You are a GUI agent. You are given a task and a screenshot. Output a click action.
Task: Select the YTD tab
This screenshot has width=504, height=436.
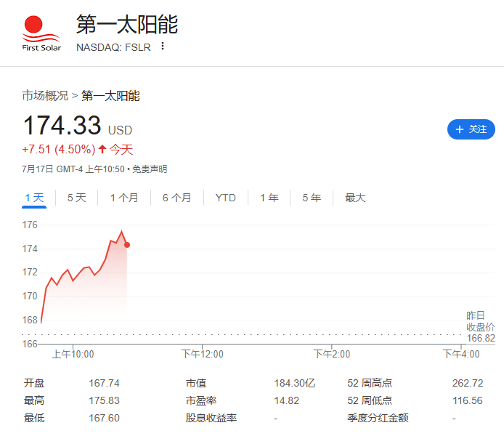pos(226,198)
